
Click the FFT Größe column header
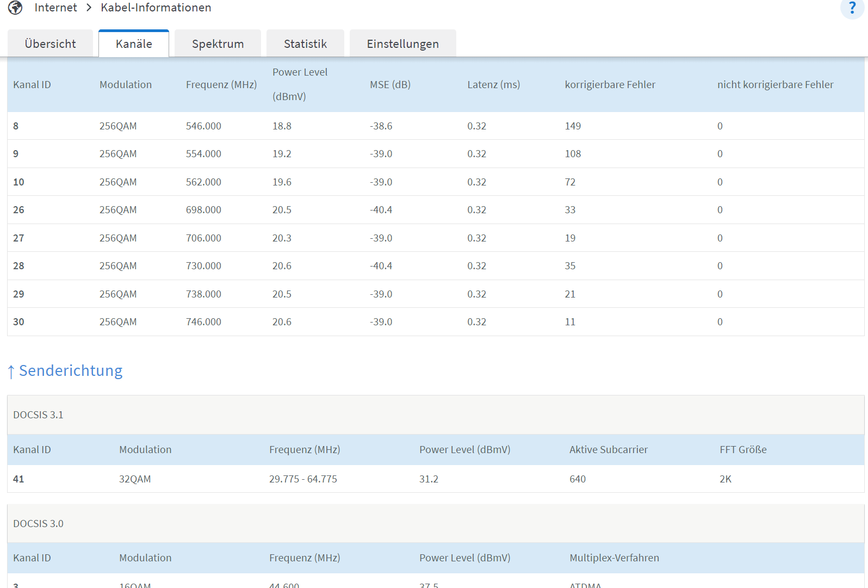pos(743,449)
